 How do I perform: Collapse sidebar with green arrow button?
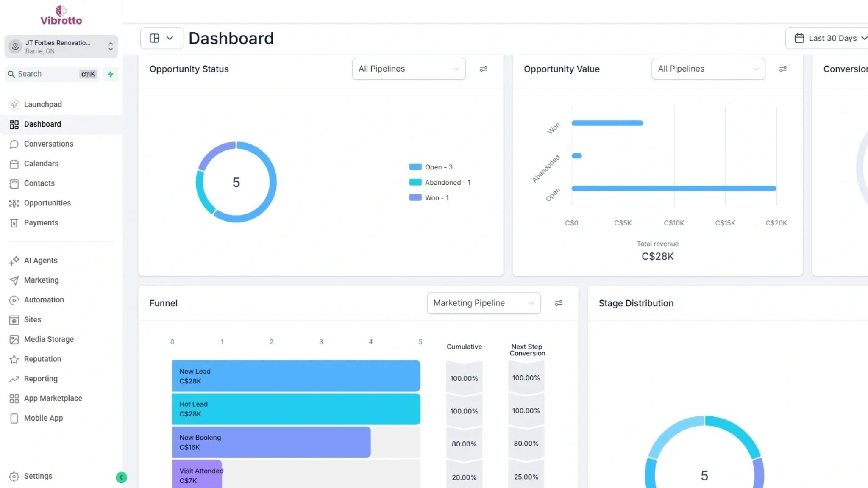(121, 477)
